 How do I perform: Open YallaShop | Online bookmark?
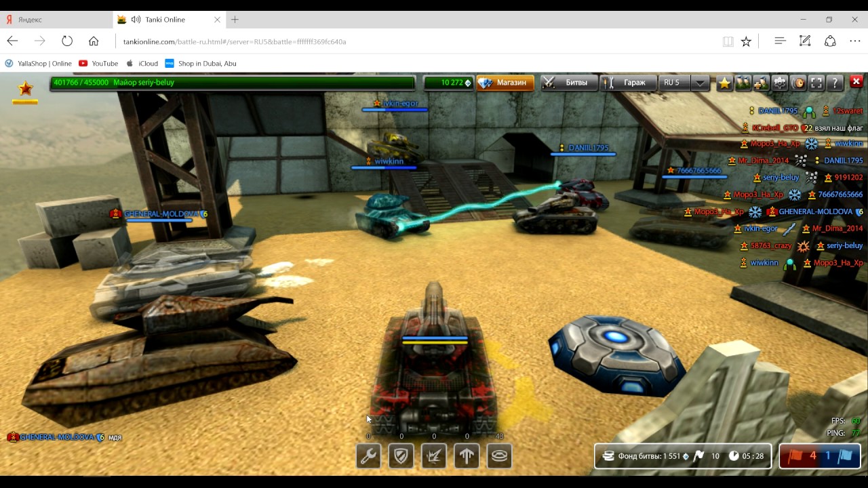(38, 64)
